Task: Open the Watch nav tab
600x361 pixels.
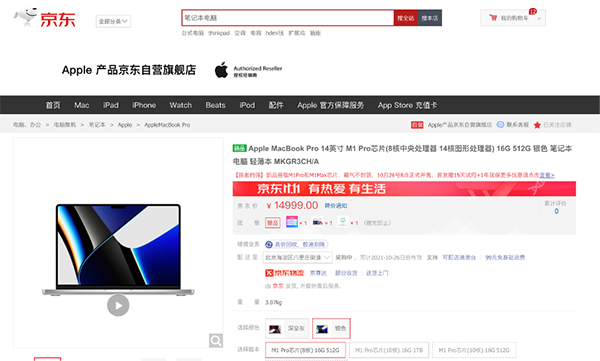Action: (x=181, y=105)
